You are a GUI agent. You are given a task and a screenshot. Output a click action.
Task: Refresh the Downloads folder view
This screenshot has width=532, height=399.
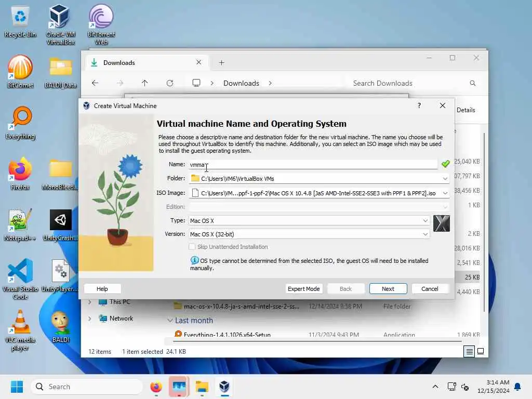(x=170, y=83)
